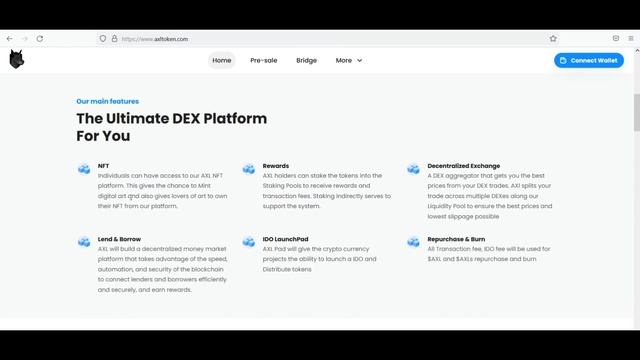Click the NFT feature cube icon
This screenshot has height=360, width=640.
[x=84, y=169]
